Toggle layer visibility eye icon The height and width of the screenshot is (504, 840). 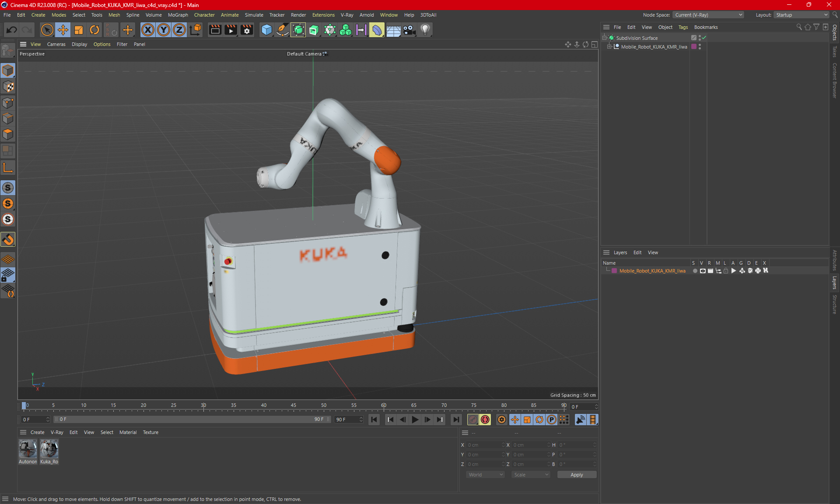pyautogui.click(x=703, y=271)
